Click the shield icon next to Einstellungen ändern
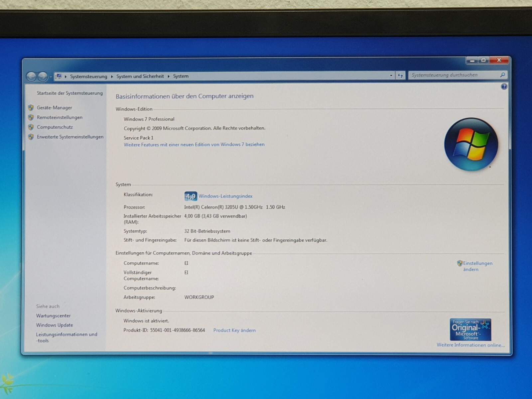 pos(460,263)
